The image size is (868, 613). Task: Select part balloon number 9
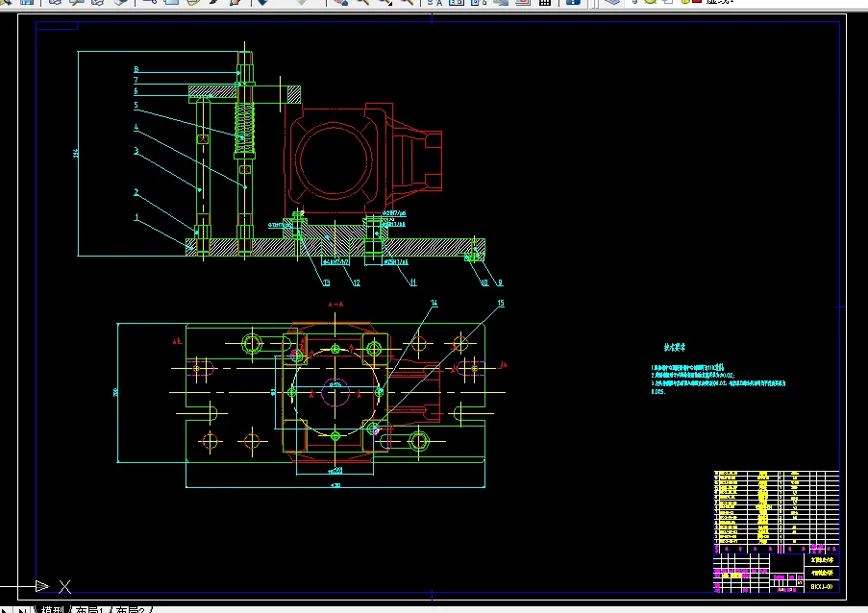[x=501, y=282]
